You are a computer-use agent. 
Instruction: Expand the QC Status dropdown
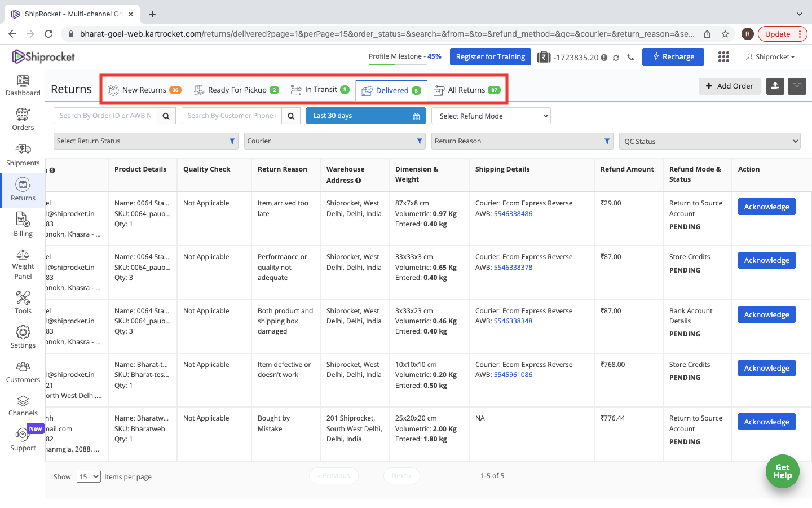pyautogui.click(x=709, y=141)
